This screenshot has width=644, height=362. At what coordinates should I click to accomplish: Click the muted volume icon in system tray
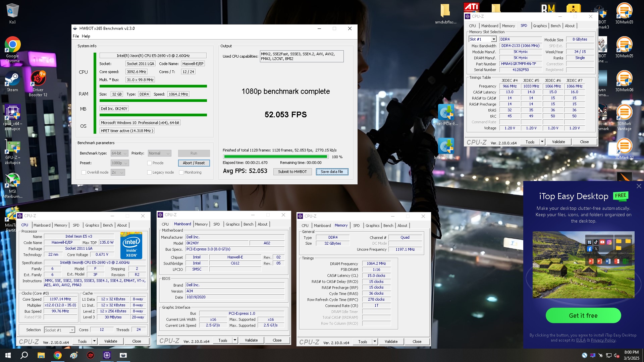click(x=616, y=356)
